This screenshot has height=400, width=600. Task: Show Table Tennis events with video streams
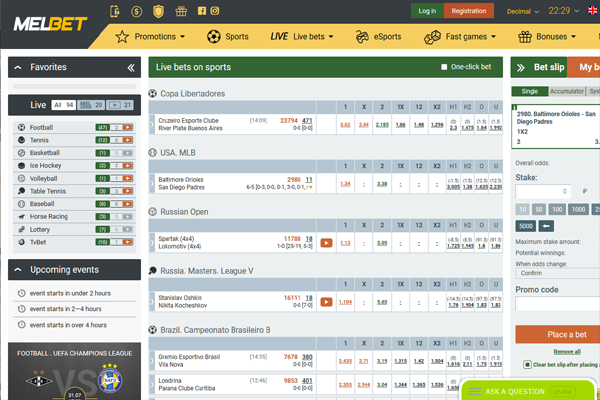coord(127,191)
